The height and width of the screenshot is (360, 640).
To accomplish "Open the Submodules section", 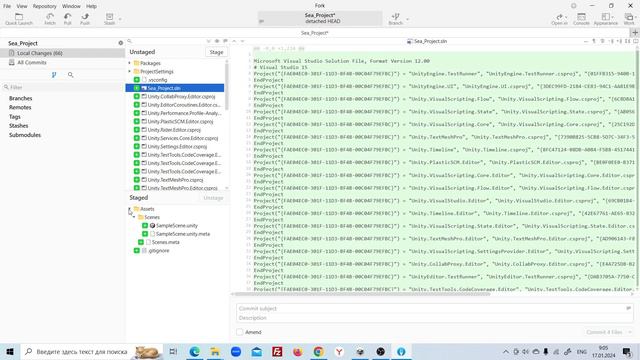I will 25,135.
